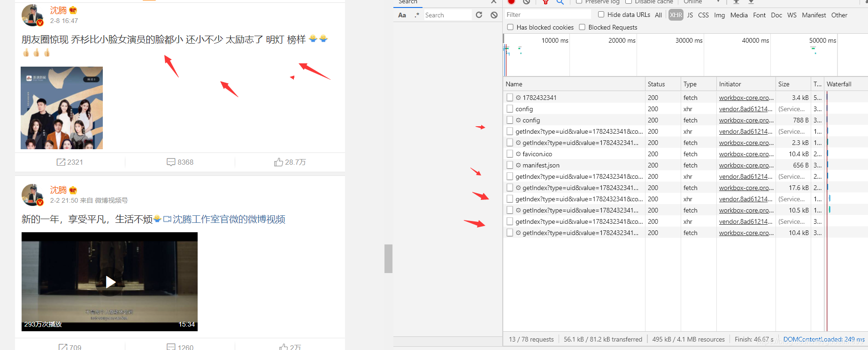
Task: Enable Hide data URLs checkbox
Action: coord(601,15)
